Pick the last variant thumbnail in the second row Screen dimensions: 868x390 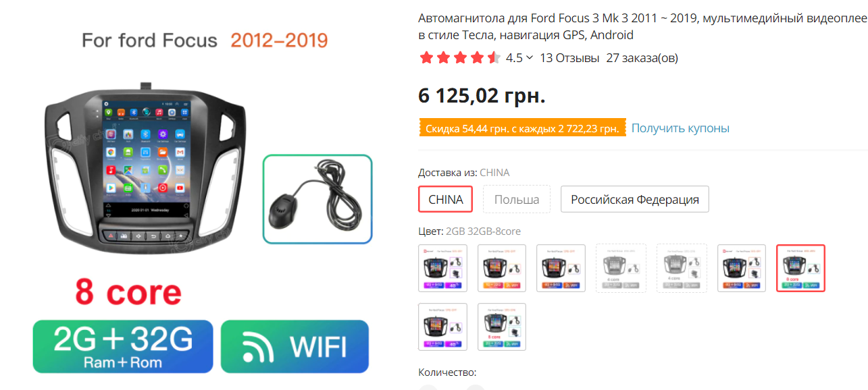tap(502, 327)
